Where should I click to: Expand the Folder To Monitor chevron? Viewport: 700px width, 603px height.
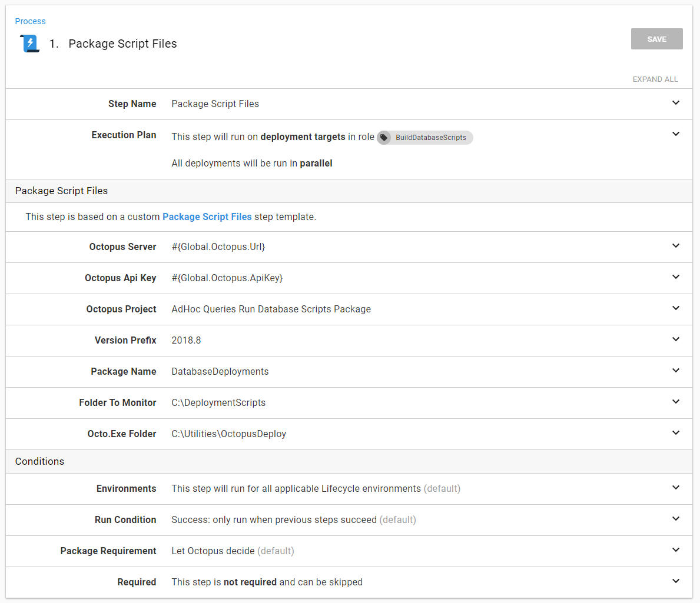(x=675, y=402)
